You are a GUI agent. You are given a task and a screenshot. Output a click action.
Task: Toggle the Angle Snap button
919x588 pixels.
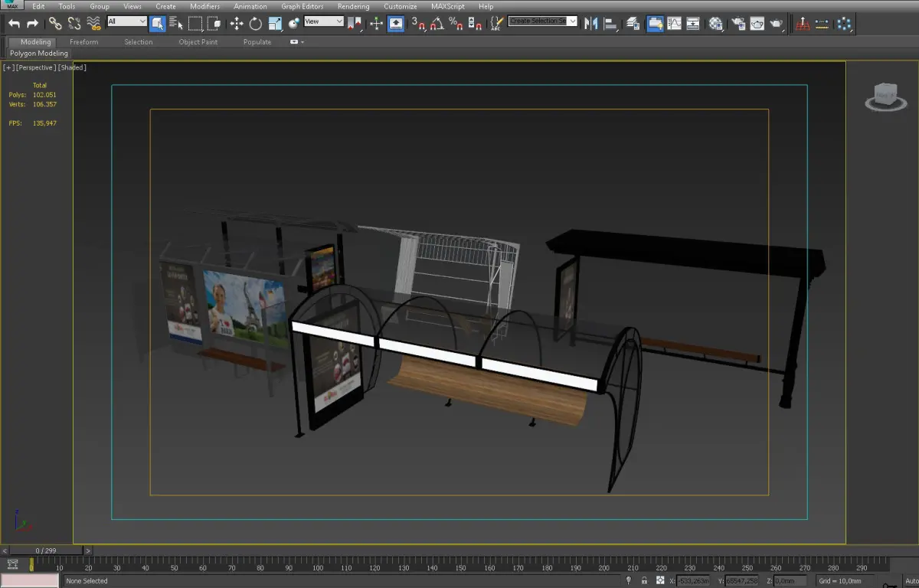tap(437, 24)
